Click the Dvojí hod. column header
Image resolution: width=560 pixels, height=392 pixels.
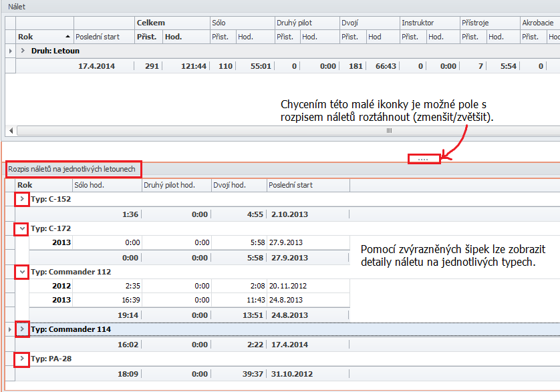point(239,185)
